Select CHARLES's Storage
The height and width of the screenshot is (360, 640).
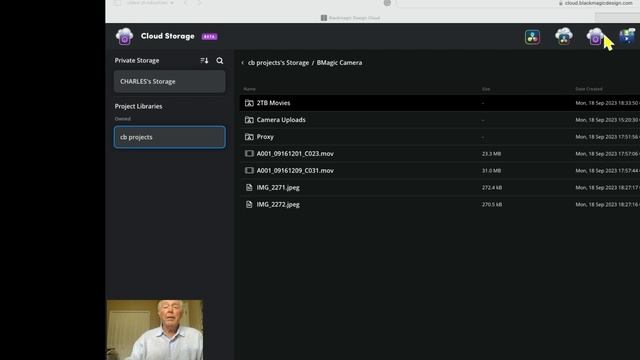tap(169, 81)
